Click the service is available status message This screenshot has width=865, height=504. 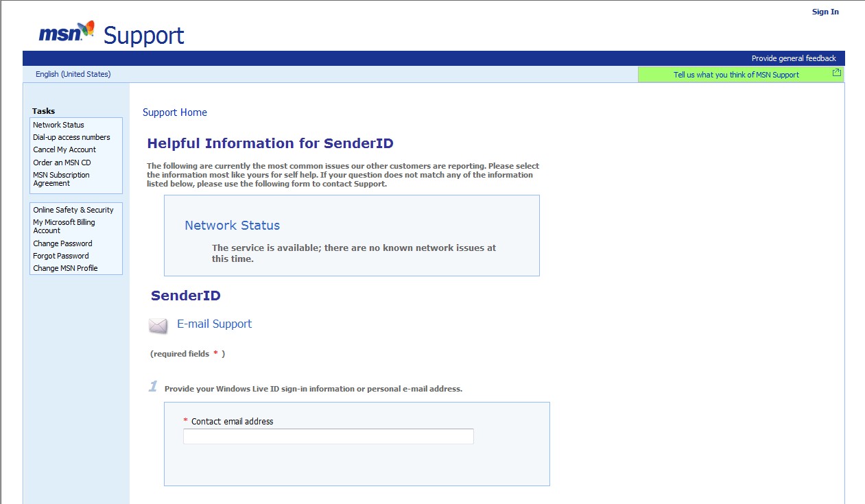354,253
